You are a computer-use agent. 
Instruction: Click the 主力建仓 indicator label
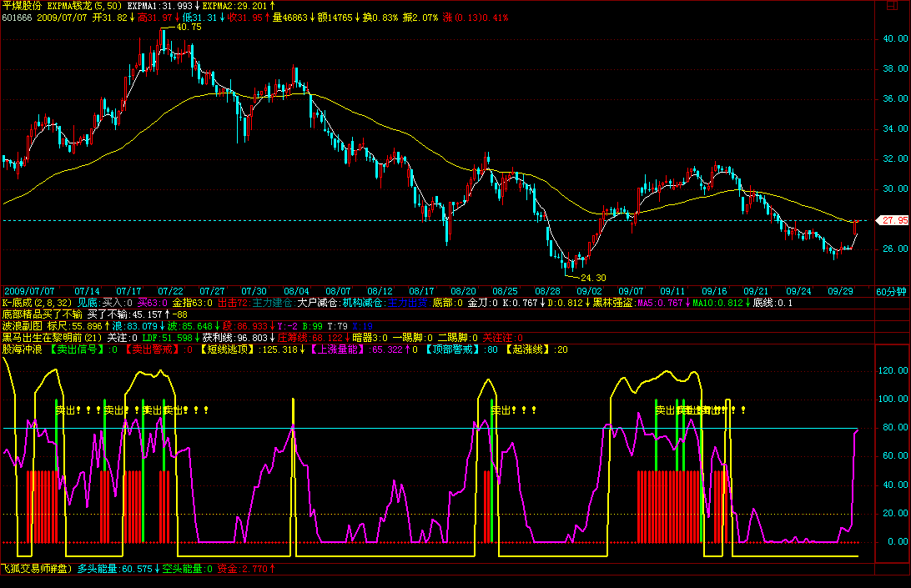(x=272, y=303)
